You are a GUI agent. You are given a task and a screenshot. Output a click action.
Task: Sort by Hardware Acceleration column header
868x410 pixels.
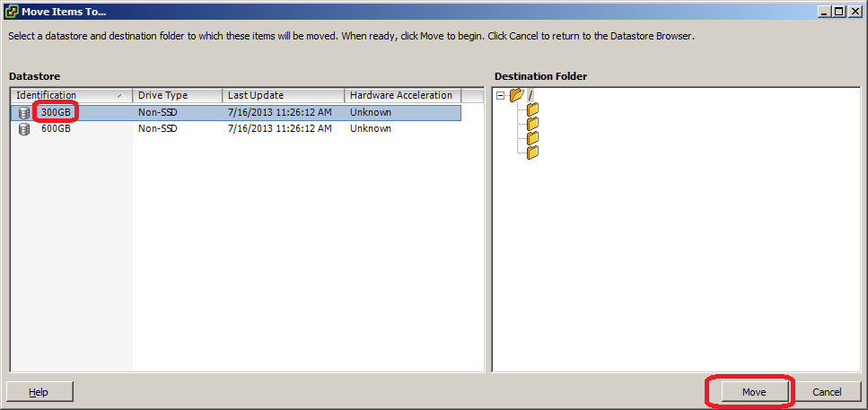point(402,95)
